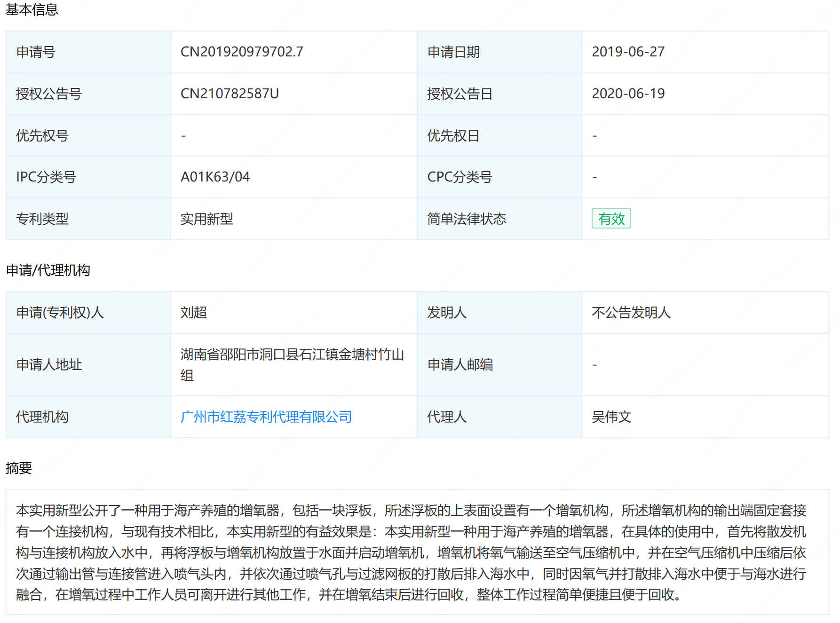This screenshot has width=840, height=623.
Task: Click the application date 2019-06-27
Action: coord(628,52)
